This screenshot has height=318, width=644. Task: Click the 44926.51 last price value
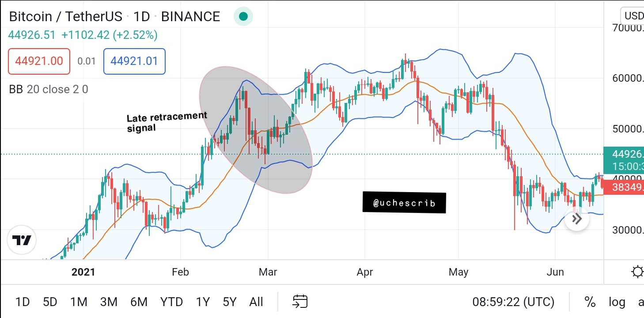[x=32, y=35]
